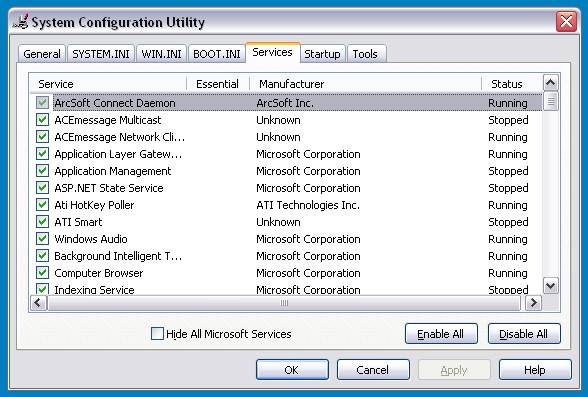Viewport: 588px width, 397px height.
Task: Open Help for the utility
Action: [x=535, y=370]
